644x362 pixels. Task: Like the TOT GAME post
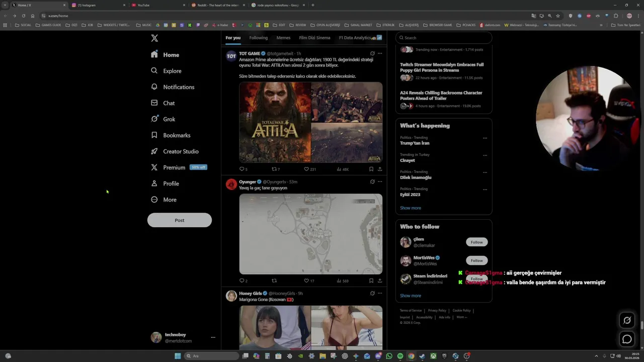tap(310, 169)
